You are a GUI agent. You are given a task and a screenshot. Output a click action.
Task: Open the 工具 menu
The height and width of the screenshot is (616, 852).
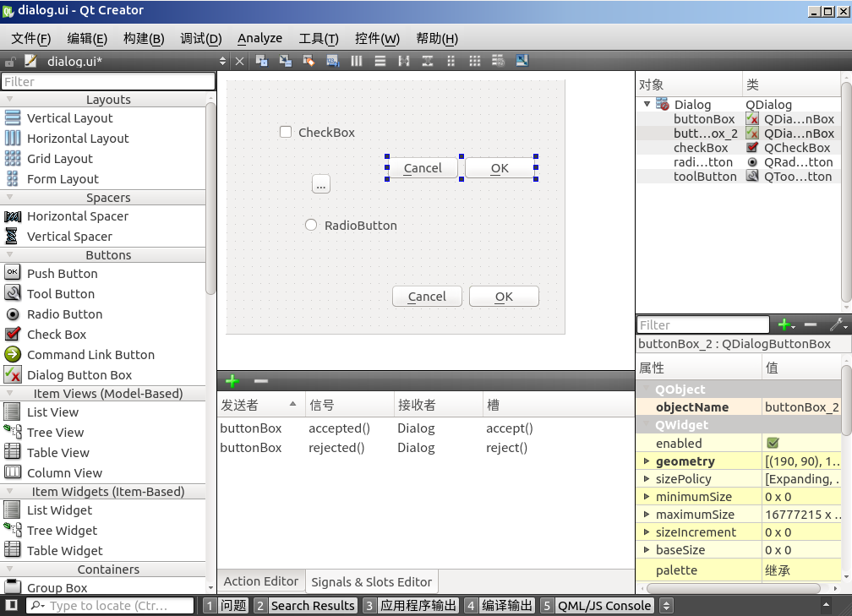pyautogui.click(x=320, y=38)
